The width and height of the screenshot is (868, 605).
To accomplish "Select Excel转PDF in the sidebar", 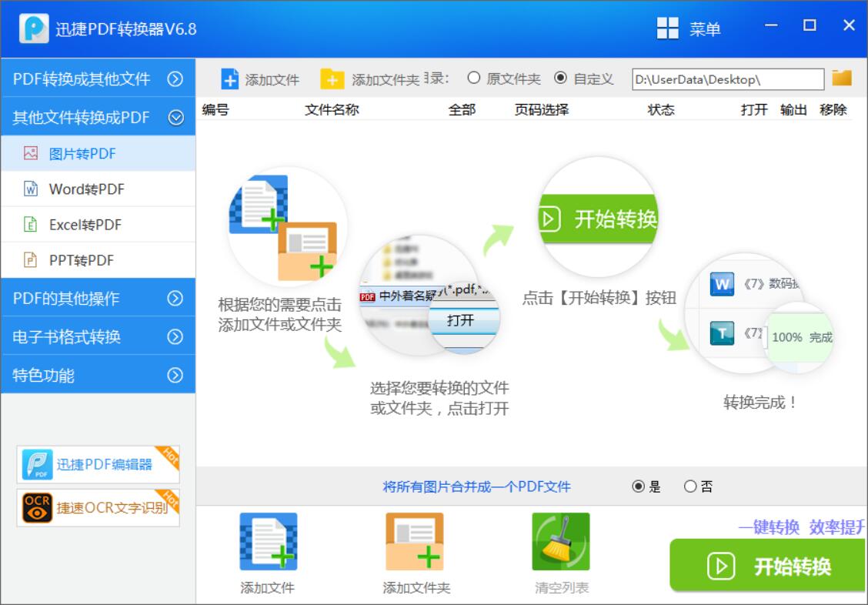I will 98,224.
